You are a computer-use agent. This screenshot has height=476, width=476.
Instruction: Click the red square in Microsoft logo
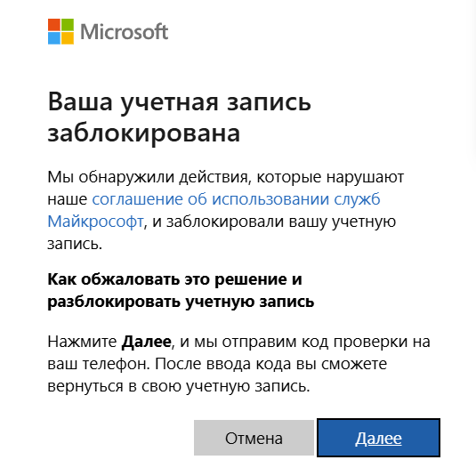(x=54, y=25)
